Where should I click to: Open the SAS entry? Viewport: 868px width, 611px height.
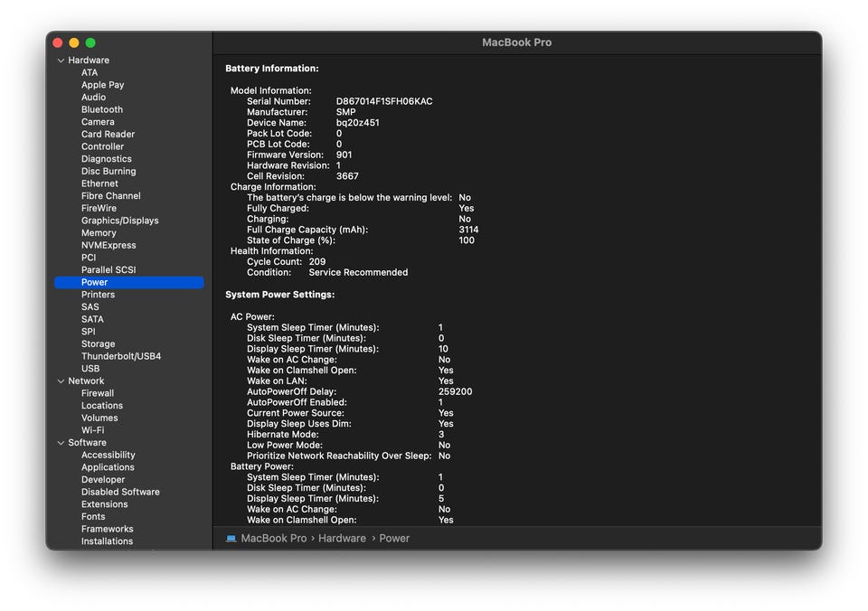click(90, 306)
